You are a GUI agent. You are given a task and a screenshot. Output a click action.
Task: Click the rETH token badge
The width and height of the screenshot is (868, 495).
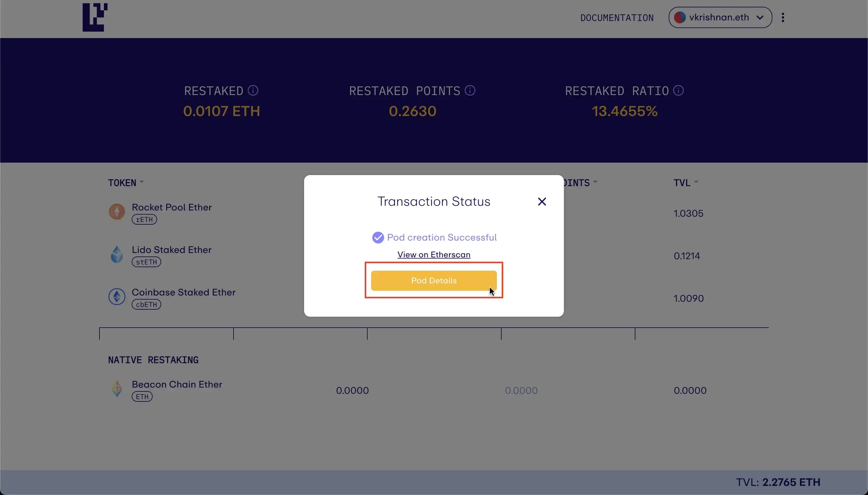144,220
